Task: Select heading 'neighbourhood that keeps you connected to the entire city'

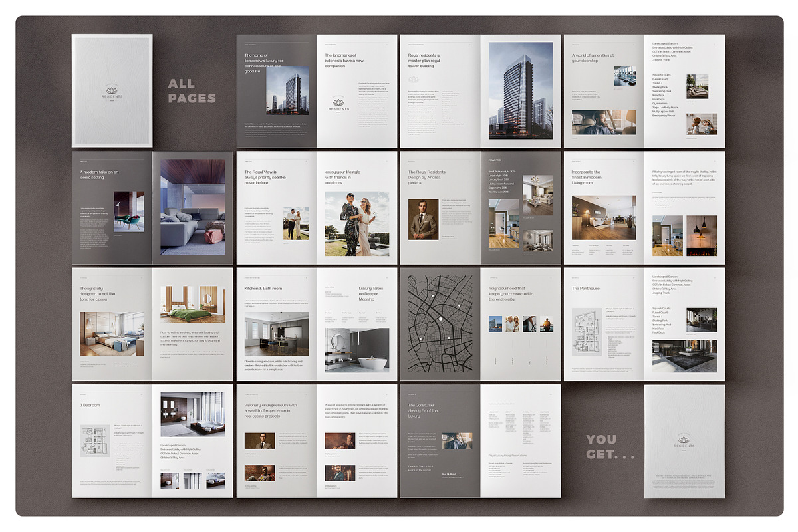Action: pyautogui.click(x=511, y=294)
